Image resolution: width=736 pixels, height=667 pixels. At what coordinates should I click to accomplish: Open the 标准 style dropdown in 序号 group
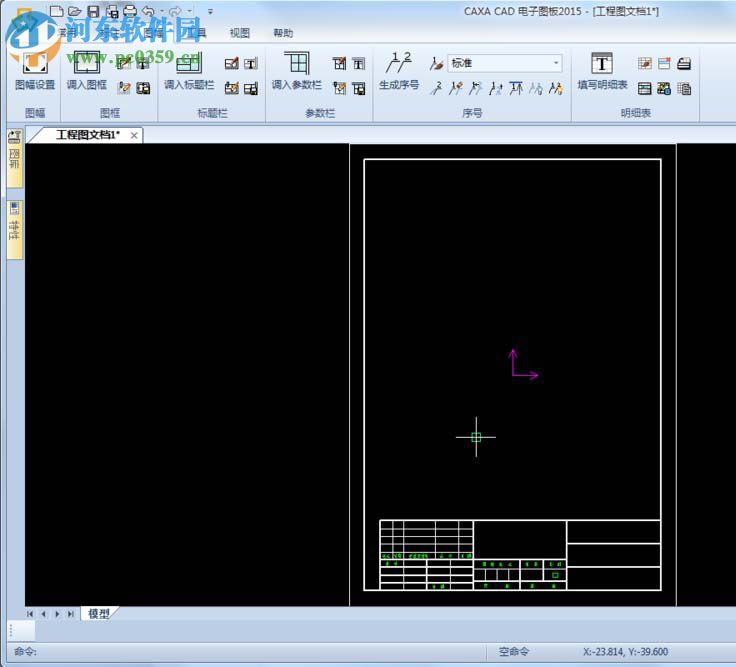tap(556, 63)
